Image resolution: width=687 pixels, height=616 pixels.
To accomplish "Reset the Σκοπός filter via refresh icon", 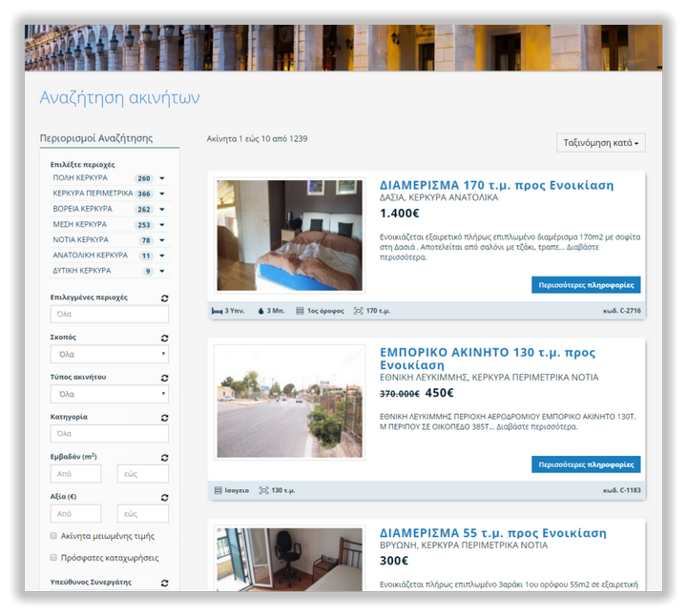I will point(165,338).
